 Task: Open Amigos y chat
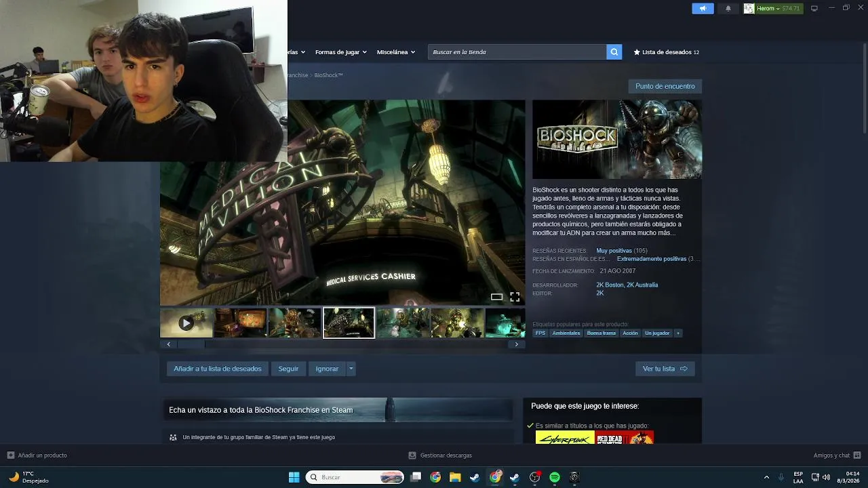837,455
